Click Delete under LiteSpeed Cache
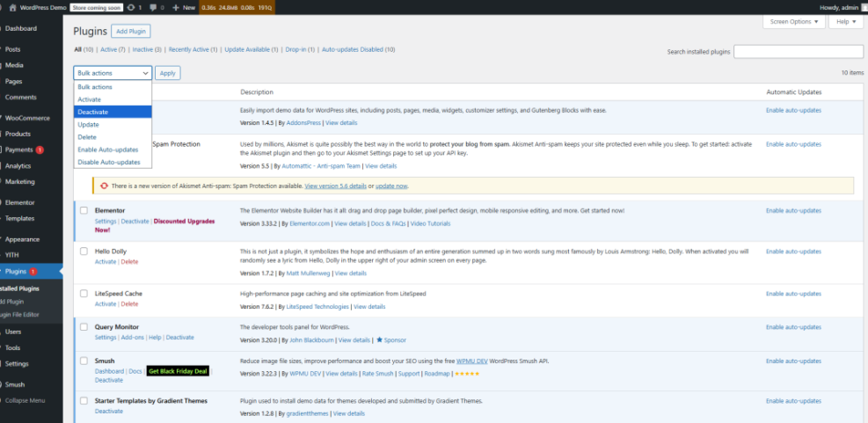This screenshot has height=423, width=868. click(129, 304)
